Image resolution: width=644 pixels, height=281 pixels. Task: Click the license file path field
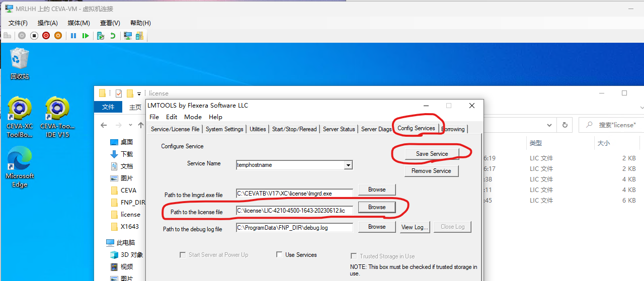294,210
